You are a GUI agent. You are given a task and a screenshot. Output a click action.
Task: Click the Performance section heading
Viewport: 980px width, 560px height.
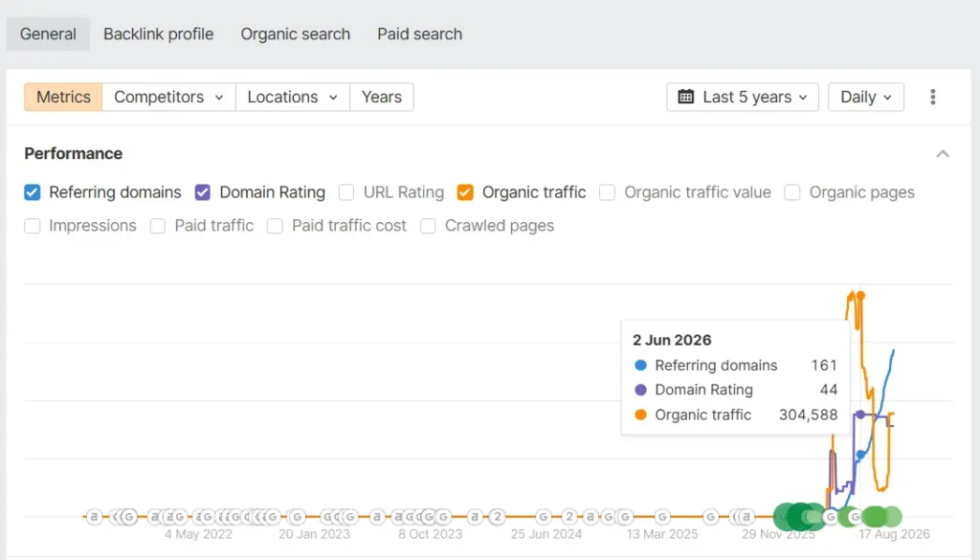(73, 154)
